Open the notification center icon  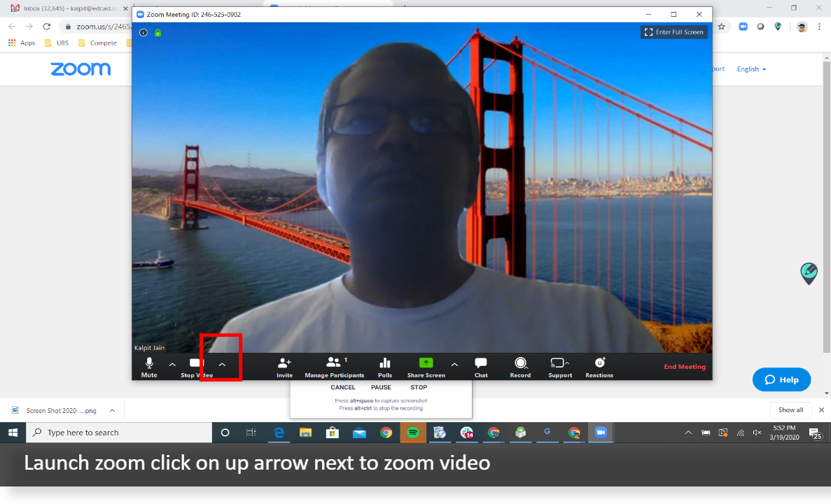[x=815, y=433]
